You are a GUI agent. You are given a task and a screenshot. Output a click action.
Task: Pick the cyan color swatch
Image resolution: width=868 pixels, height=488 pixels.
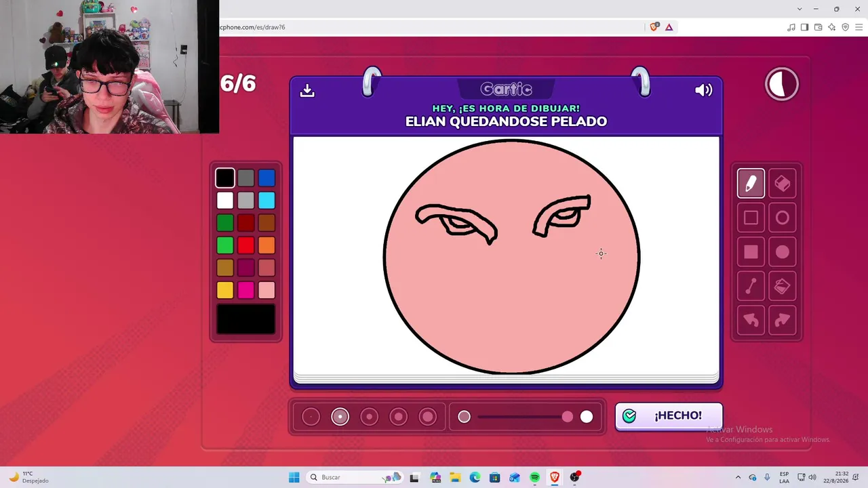(267, 200)
